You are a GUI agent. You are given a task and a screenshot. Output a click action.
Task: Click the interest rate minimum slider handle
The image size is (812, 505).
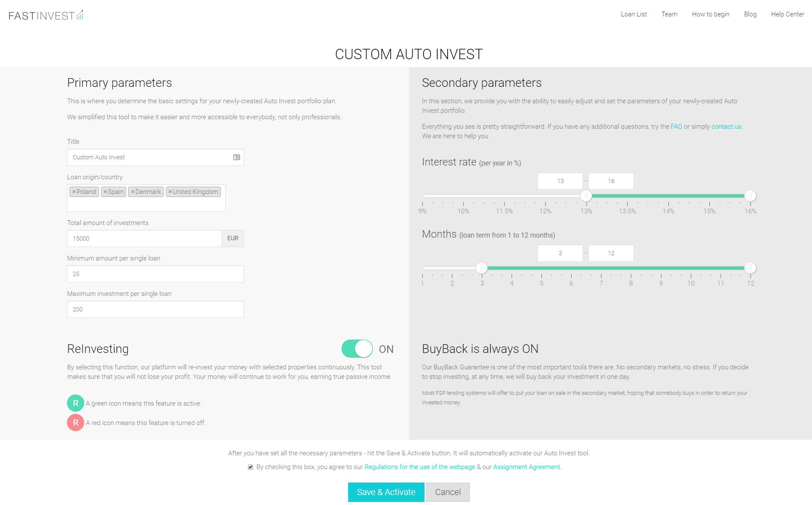(x=586, y=196)
